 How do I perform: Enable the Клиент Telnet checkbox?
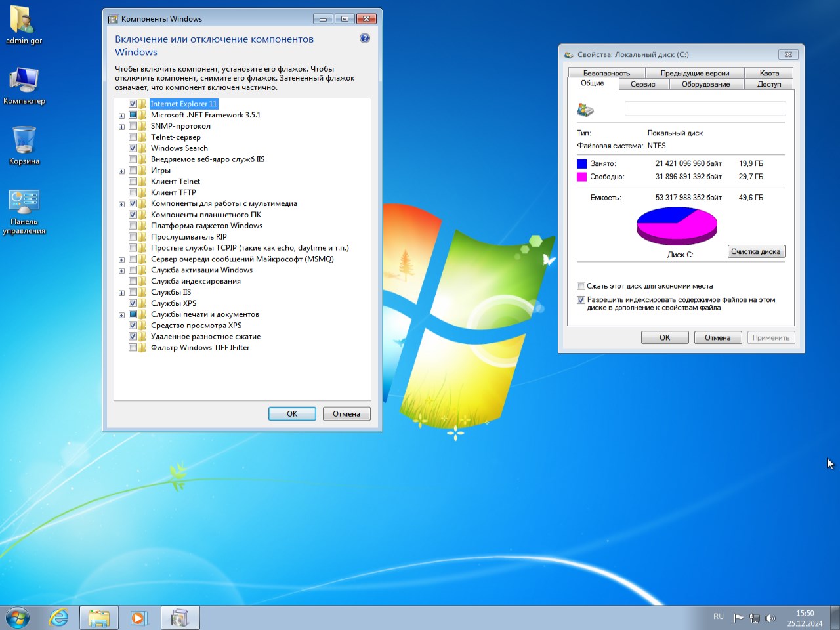tap(133, 182)
